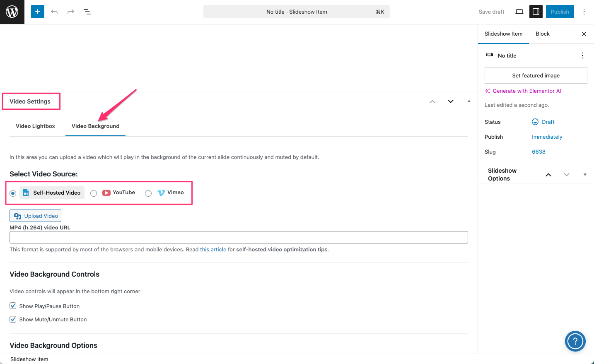The image size is (594, 364).
Task: Undo the last change
Action: [54, 12]
